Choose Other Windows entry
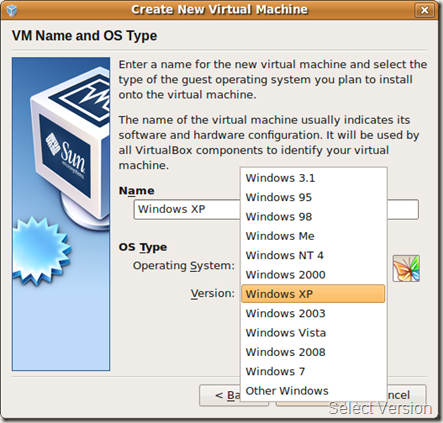The image size is (443, 423). click(x=313, y=391)
